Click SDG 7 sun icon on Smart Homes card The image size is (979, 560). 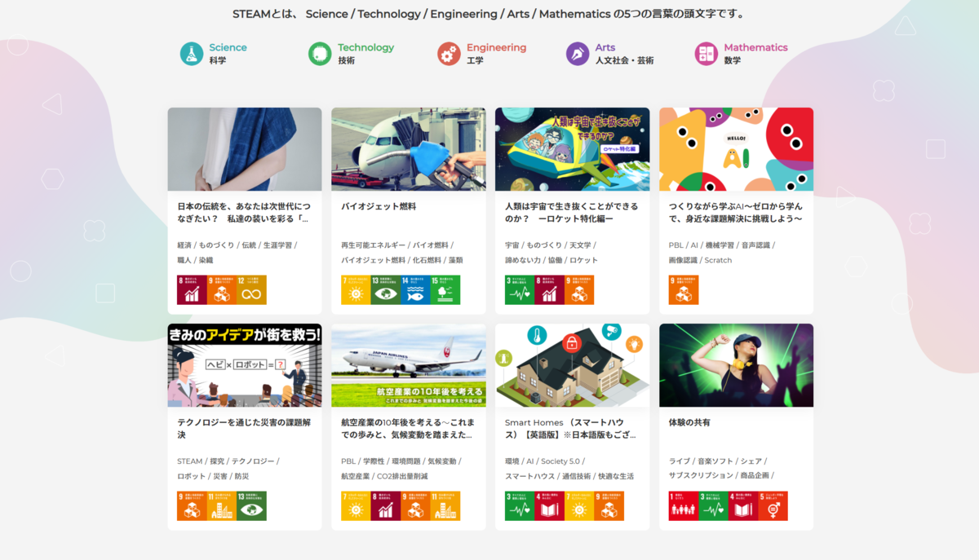click(579, 505)
